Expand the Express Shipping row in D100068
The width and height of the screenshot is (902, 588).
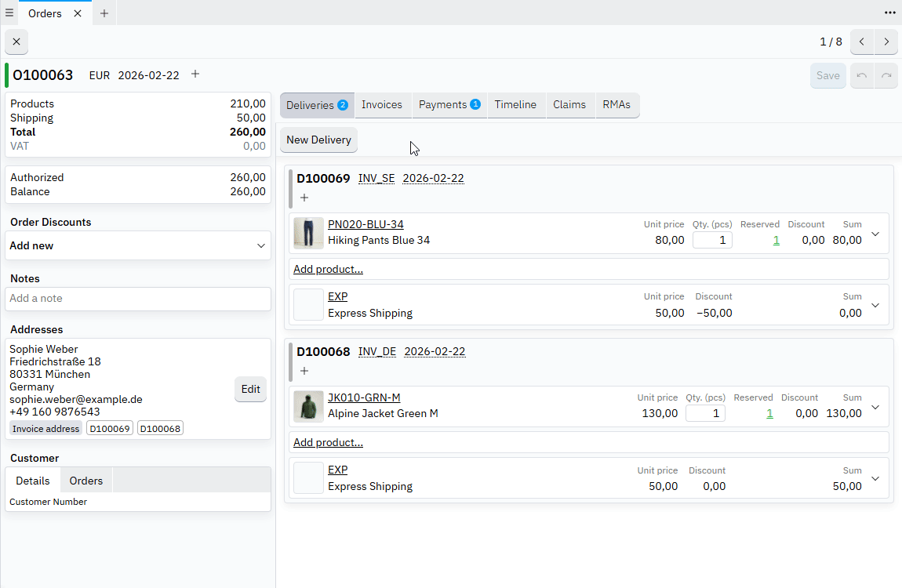point(875,478)
